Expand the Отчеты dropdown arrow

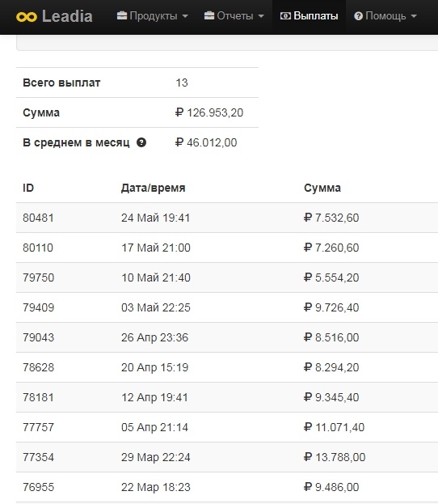pos(261,16)
